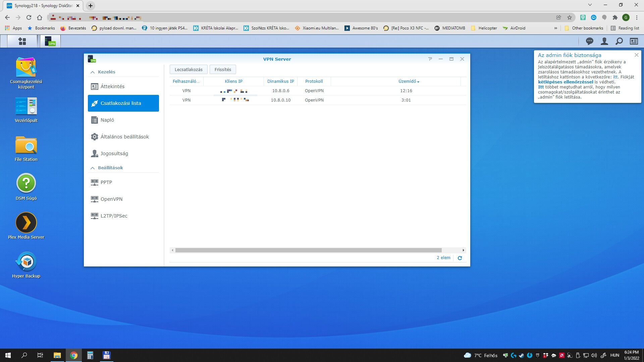Open Chrome three-dot menu
The image size is (644, 362).
(x=637, y=17)
